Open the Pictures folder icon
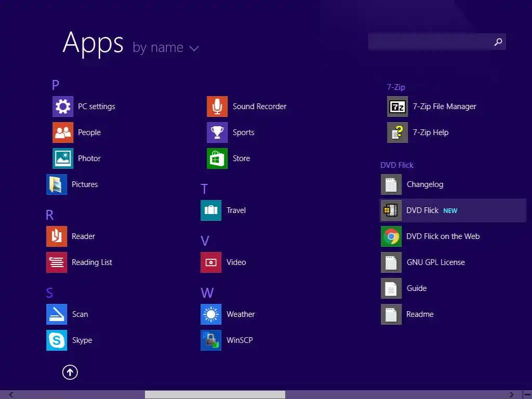532x399 pixels. (57, 184)
